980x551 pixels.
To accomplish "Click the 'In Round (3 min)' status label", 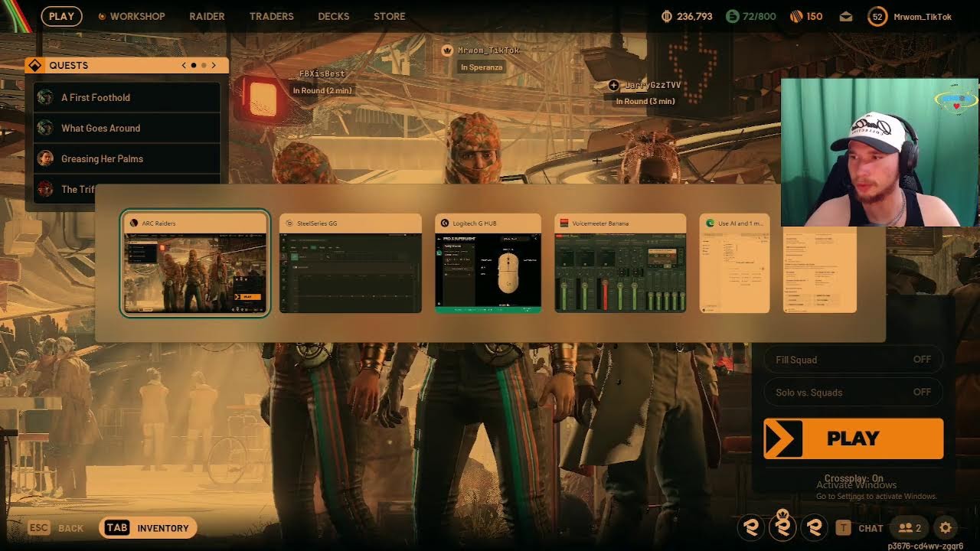I will pyautogui.click(x=646, y=101).
